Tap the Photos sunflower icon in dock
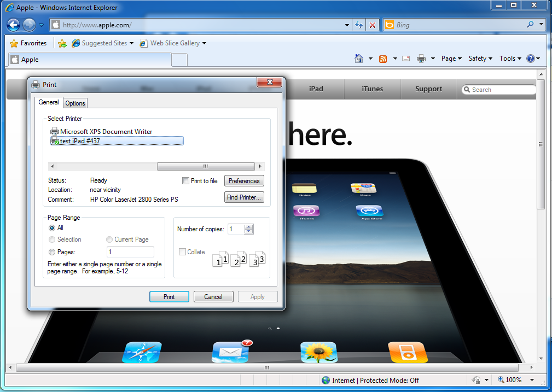The height and width of the screenshot is (392, 552). 319,352
